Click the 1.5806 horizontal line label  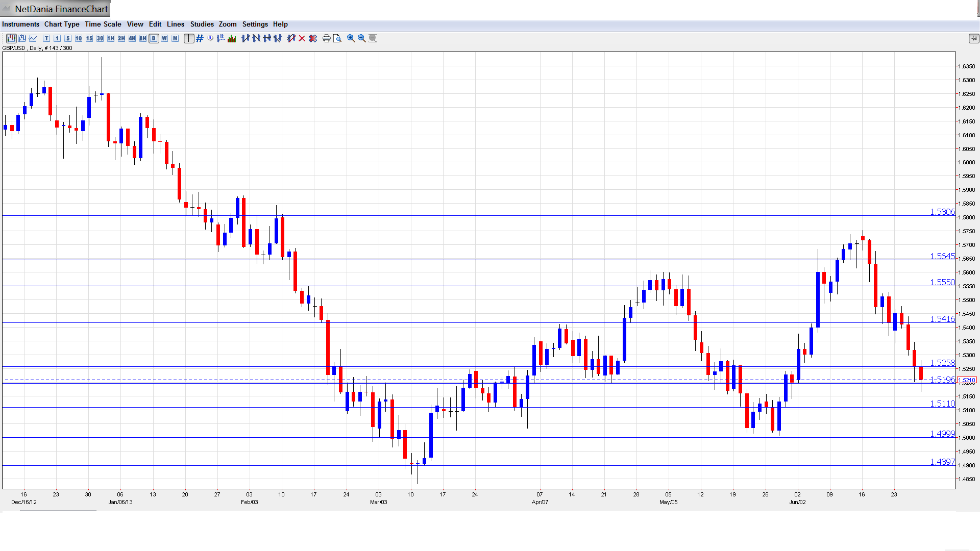tap(942, 212)
